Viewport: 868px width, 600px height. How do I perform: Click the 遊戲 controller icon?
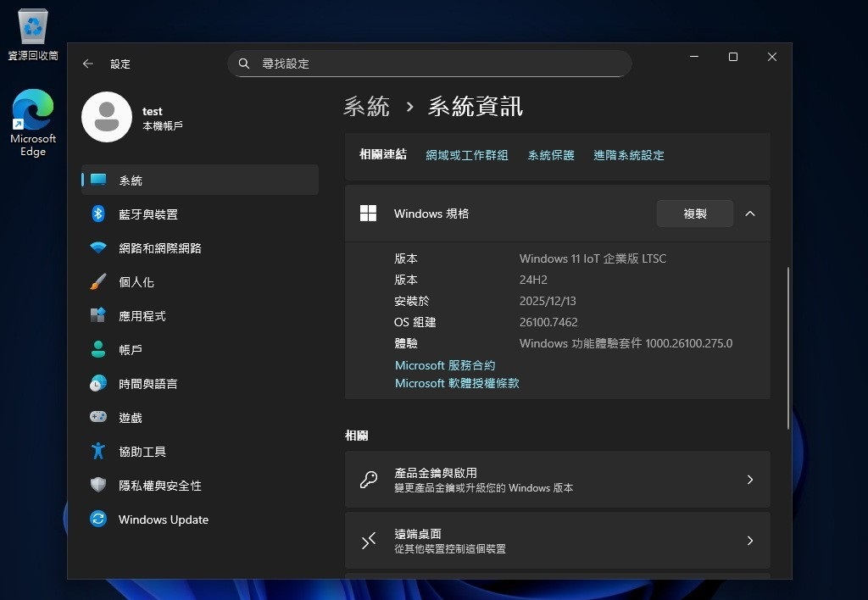coord(98,418)
